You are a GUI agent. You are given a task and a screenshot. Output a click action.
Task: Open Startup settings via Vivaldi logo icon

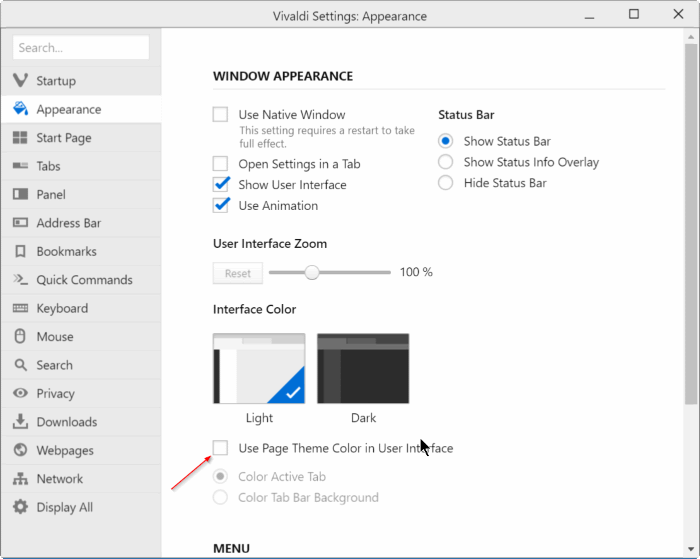point(20,80)
